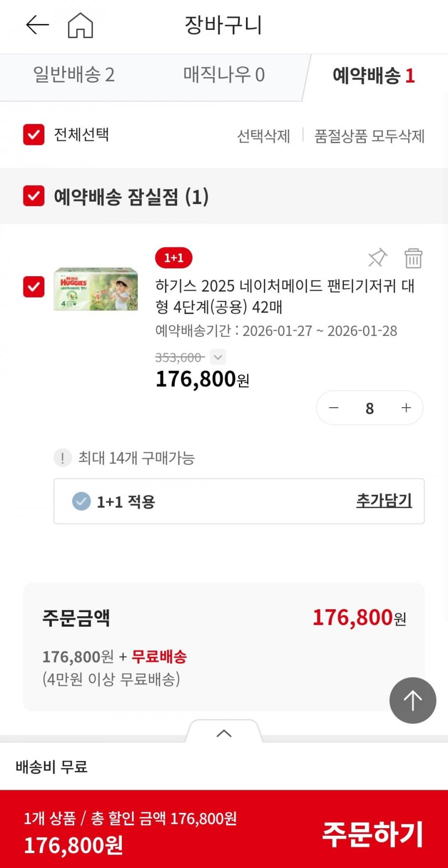Go to home via house icon

(80, 25)
